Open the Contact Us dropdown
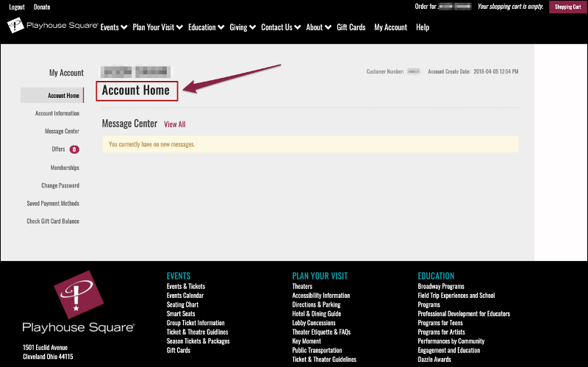588x367 pixels. [281, 27]
